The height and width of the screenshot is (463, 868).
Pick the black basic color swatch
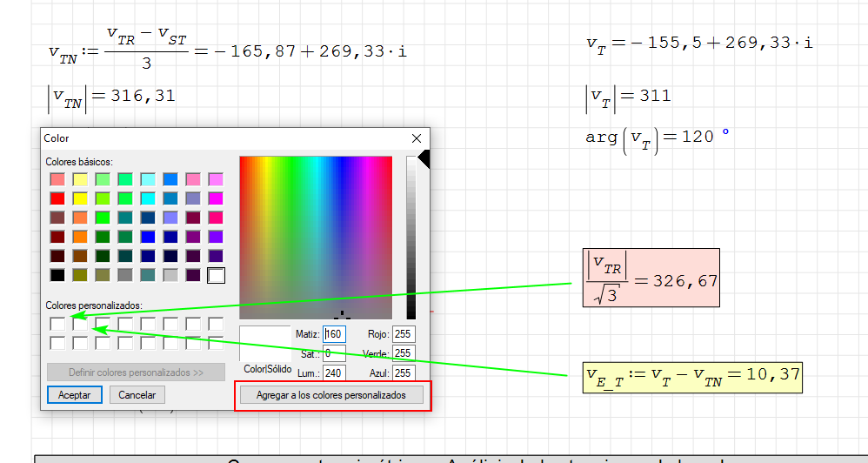click(57, 275)
